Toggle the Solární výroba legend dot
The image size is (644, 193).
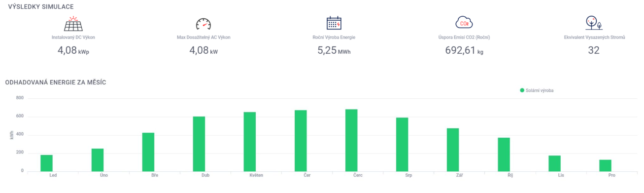(x=522, y=90)
